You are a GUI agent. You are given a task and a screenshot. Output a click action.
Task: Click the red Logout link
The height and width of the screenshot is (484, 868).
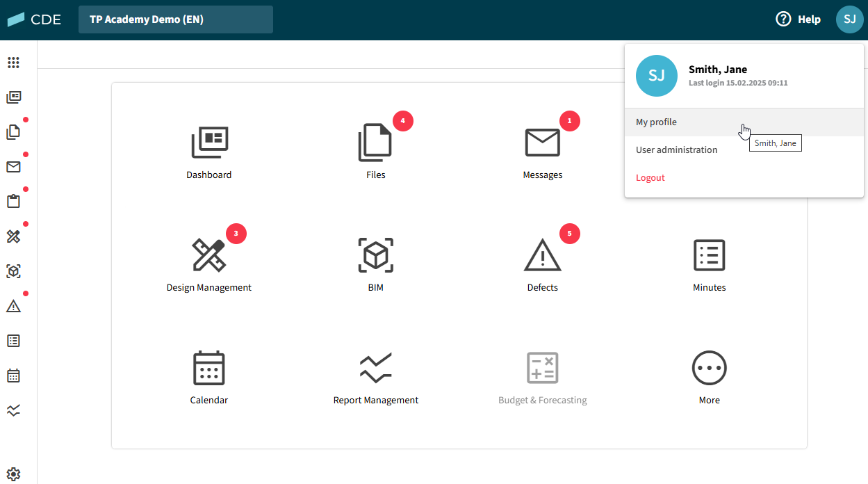650,178
